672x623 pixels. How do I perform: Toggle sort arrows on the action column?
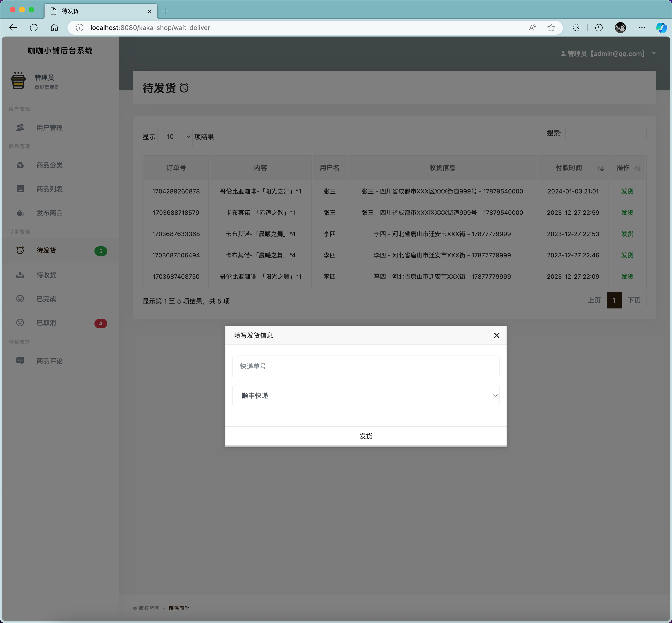[x=637, y=168]
